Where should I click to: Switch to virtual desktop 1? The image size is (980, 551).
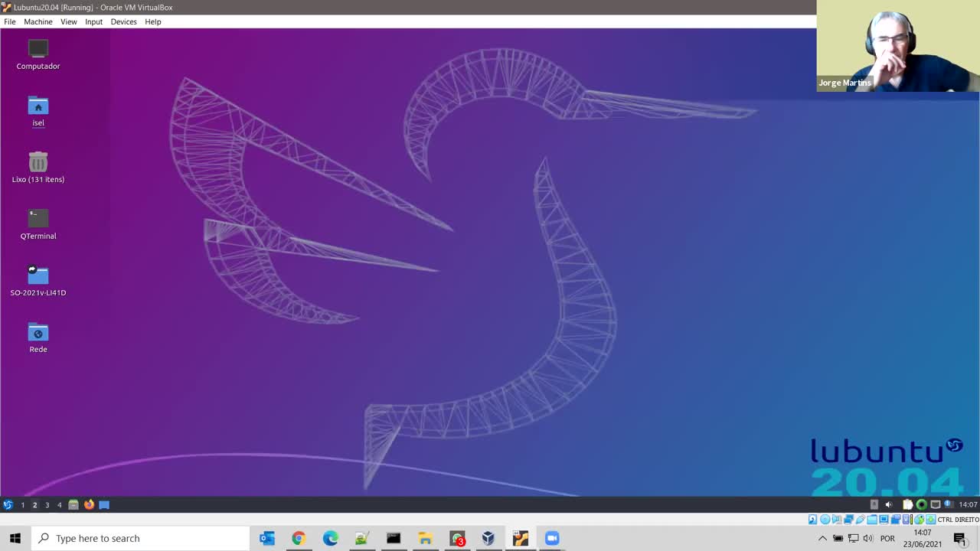(23, 504)
